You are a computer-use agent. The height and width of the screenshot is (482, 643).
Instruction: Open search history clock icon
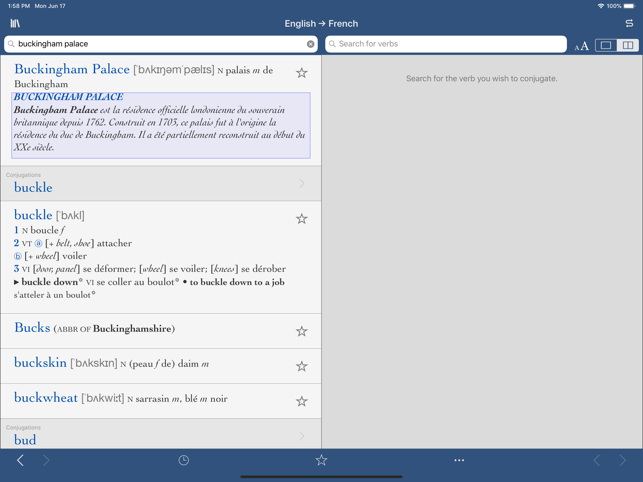(x=184, y=460)
